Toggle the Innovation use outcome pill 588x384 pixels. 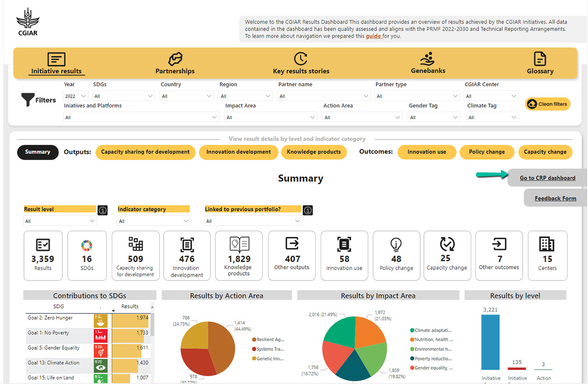pyautogui.click(x=427, y=152)
